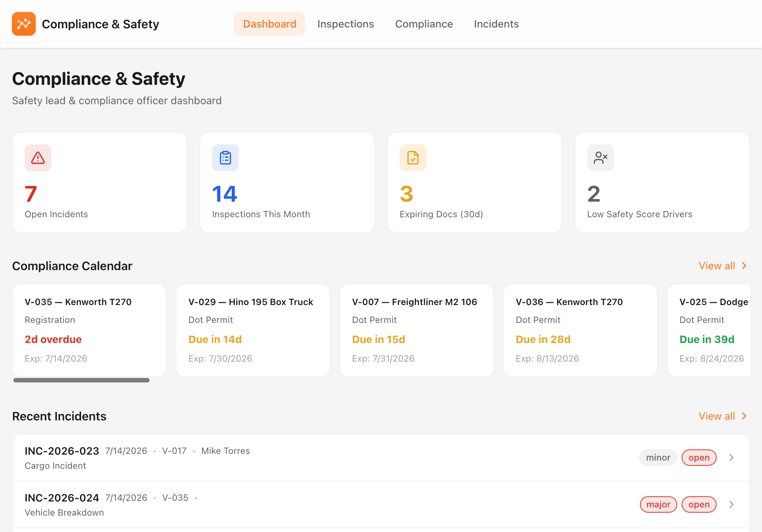
Task: Click the major badge on INC-2026-024
Action: 658,504
